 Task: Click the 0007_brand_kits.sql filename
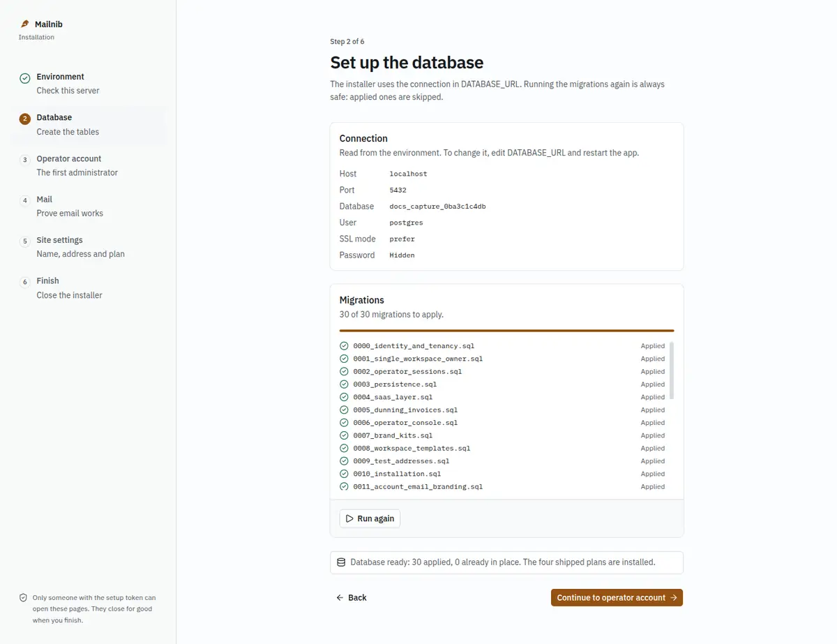(393, 435)
